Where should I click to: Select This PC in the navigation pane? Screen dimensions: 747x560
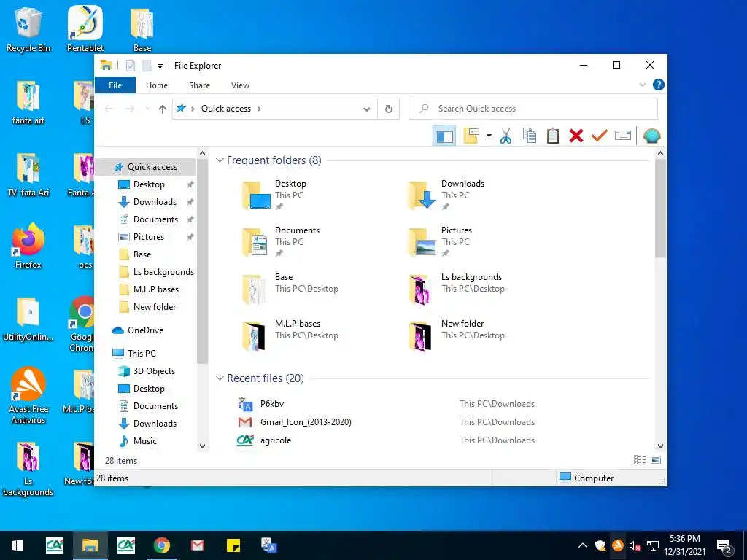(142, 354)
